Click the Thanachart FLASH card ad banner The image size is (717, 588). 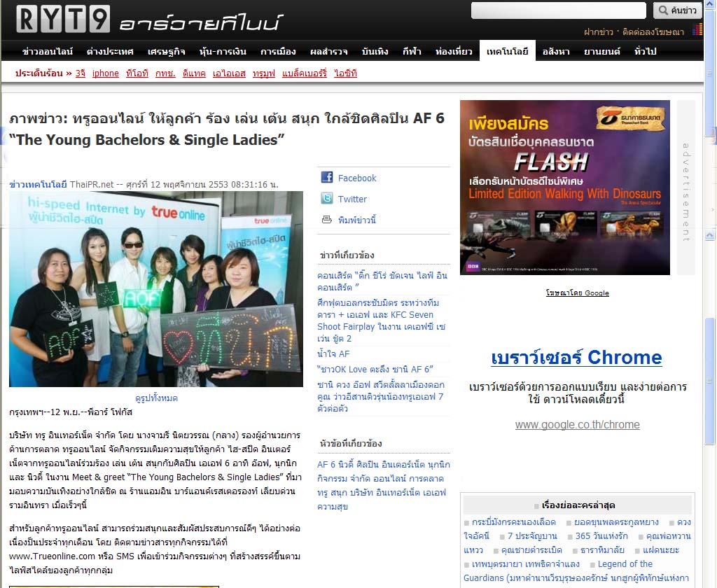565,188
